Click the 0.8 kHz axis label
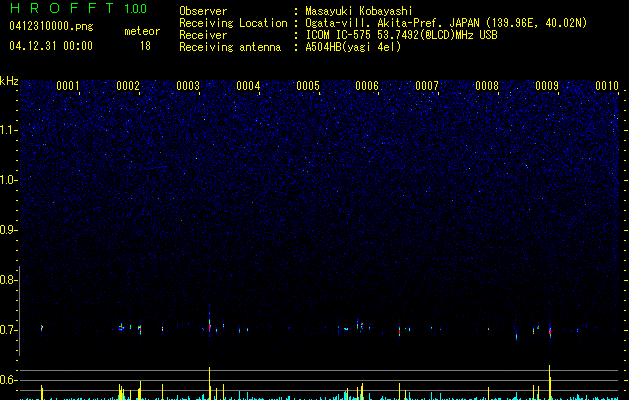The height and width of the screenshot is (400, 629). (8, 280)
